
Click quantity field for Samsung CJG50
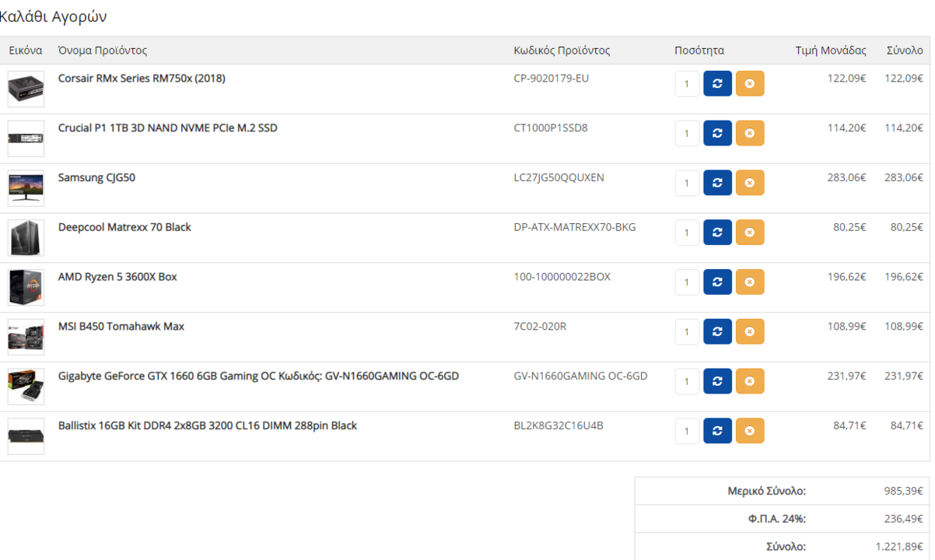coord(688,183)
